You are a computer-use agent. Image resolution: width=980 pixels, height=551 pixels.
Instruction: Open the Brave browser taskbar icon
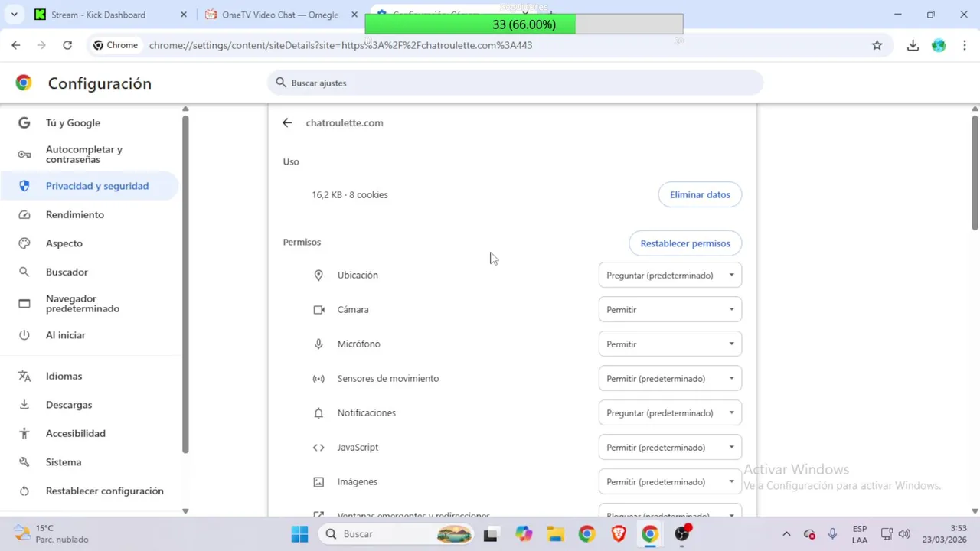619,534
